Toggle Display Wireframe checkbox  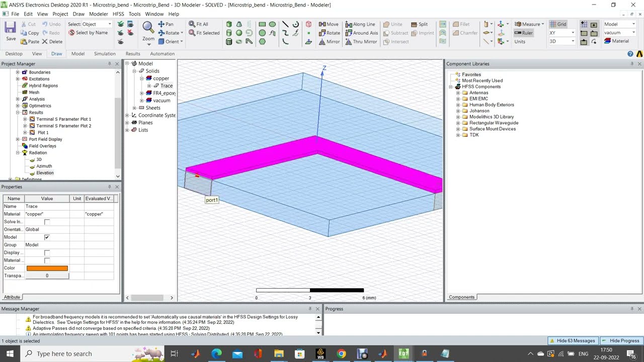click(x=47, y=252)
